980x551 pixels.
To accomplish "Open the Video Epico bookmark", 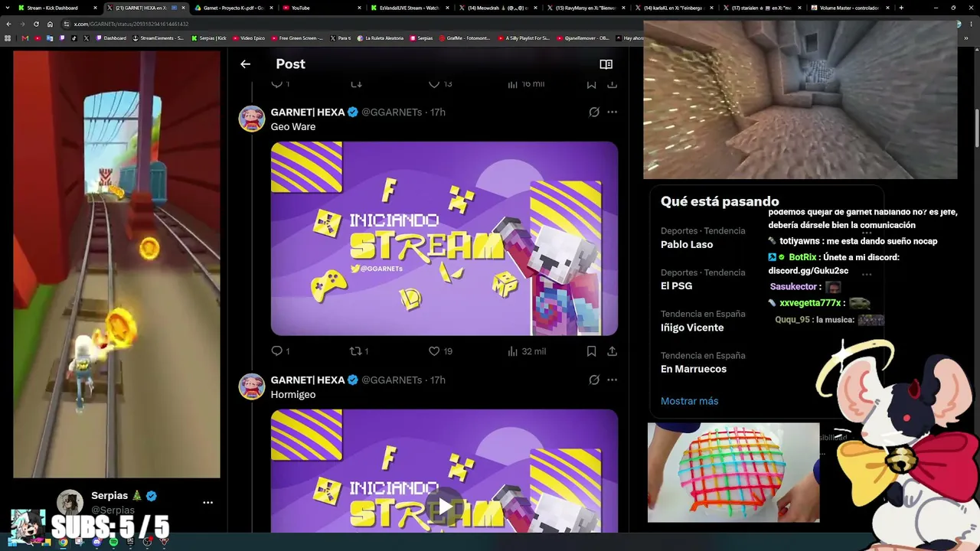I will point(249,38).
